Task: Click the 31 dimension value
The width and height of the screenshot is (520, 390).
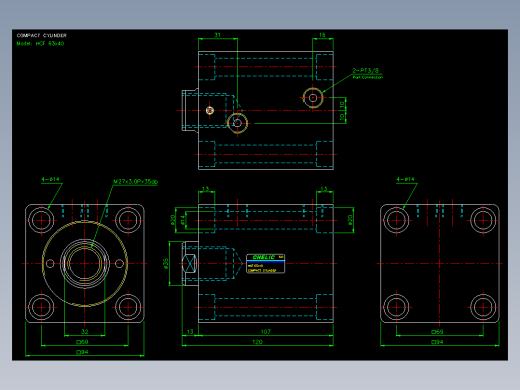Action: click(217, 35)
